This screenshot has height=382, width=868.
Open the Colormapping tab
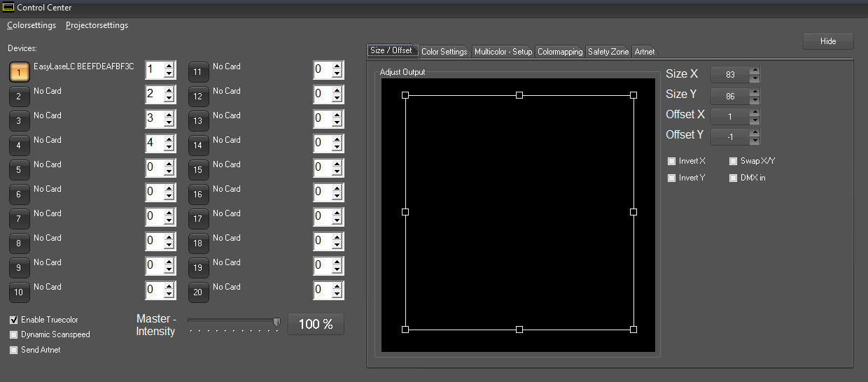coord(559,52)
